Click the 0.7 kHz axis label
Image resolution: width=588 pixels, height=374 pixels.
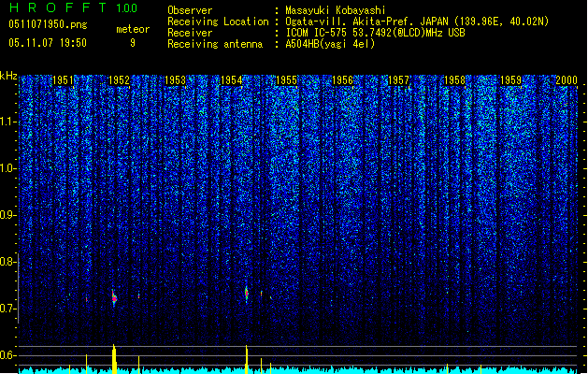click(7, 309)
